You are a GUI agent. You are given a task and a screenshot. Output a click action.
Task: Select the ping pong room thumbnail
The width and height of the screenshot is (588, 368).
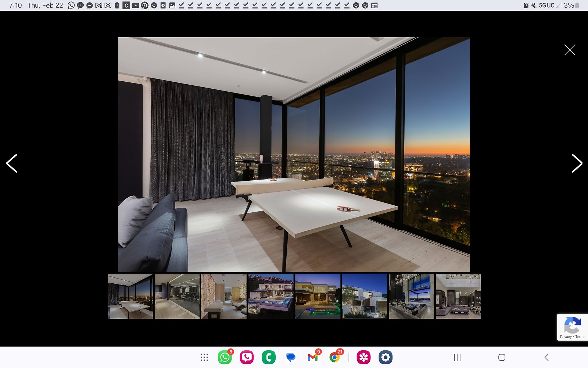[130, 296]
